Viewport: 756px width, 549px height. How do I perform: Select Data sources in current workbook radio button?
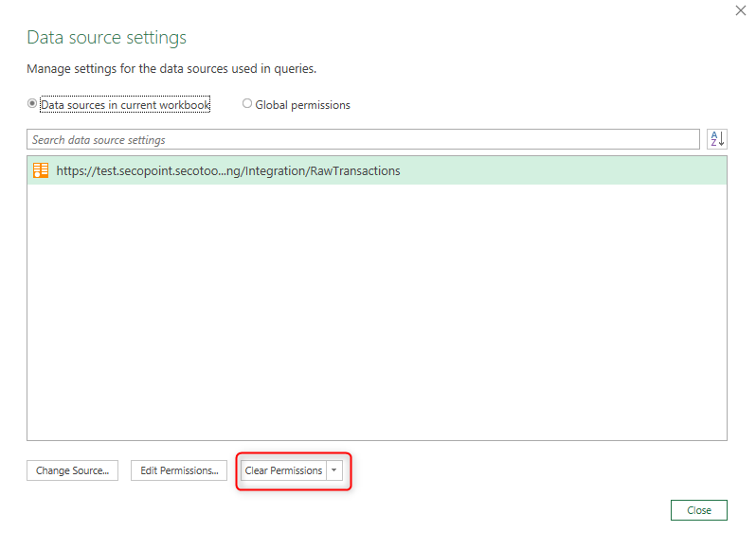pyautogui.click(x=32, y=103)
